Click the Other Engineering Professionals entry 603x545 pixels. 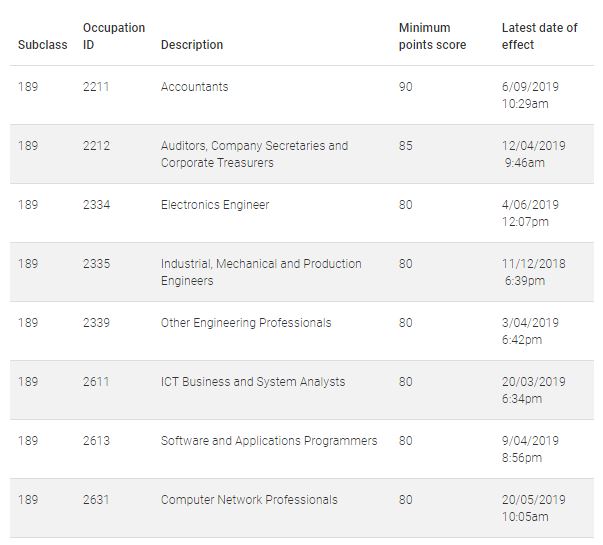[x=246, y=323]
